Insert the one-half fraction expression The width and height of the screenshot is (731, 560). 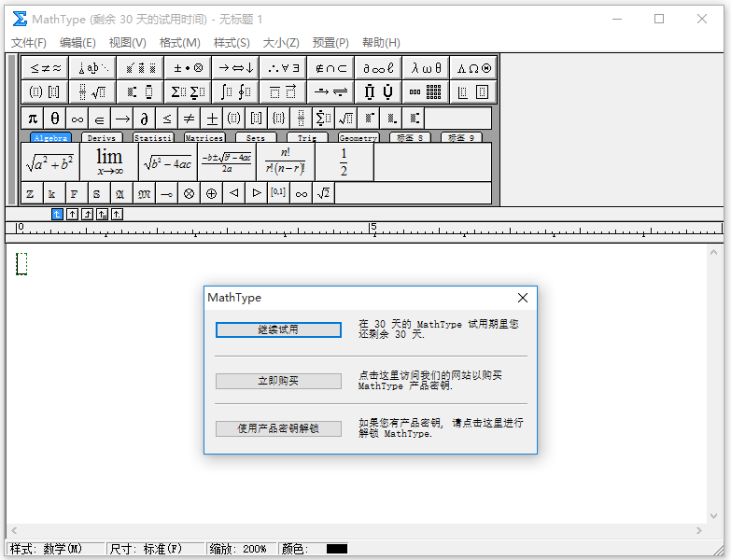coord(344,162)
